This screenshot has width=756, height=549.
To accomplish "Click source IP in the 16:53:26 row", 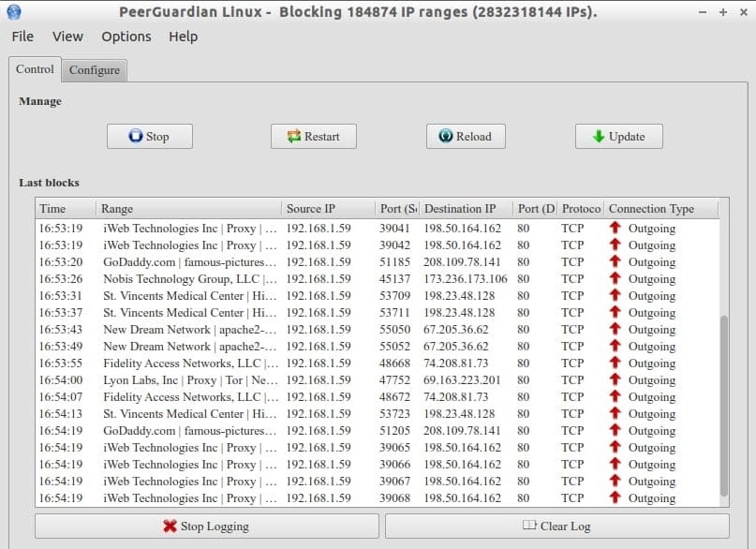I will [x=319, y=279].
